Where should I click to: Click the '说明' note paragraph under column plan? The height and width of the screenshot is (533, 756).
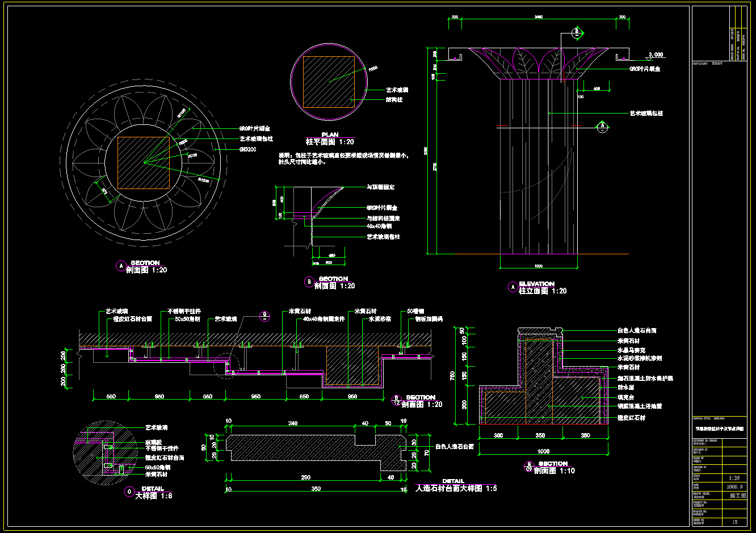point(343,158)
